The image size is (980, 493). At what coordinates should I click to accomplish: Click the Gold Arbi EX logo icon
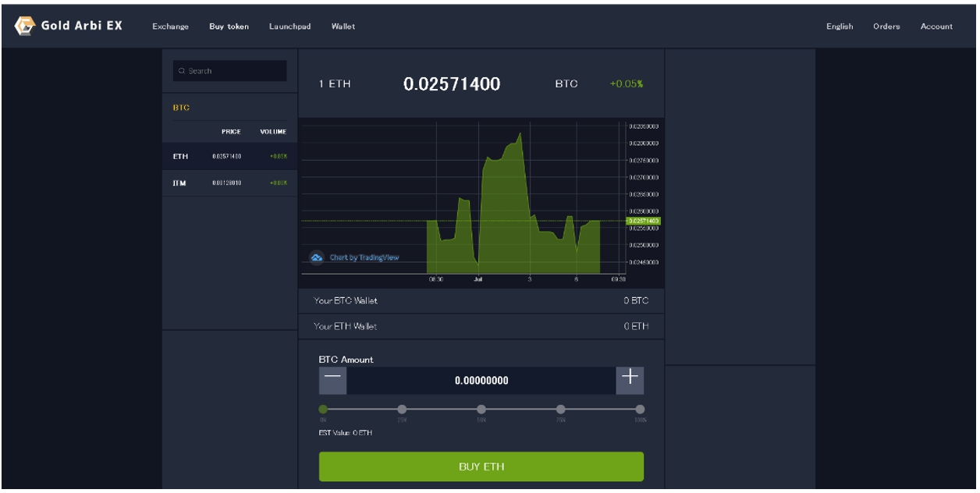[x=25, y=26]
